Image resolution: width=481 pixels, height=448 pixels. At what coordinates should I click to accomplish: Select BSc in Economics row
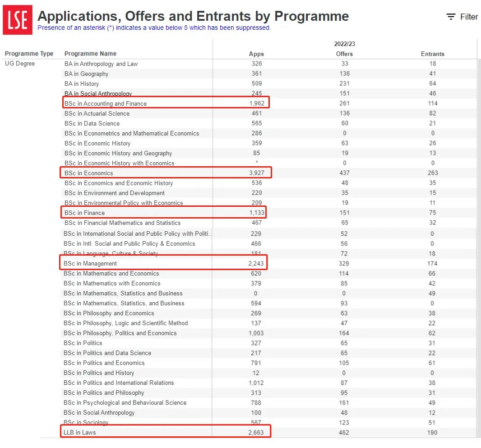(x=89, y=173)
